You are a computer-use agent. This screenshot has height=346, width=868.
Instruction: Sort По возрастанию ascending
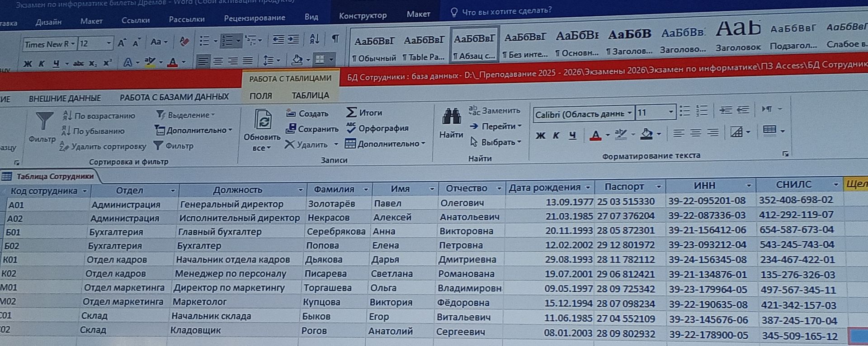99,116
